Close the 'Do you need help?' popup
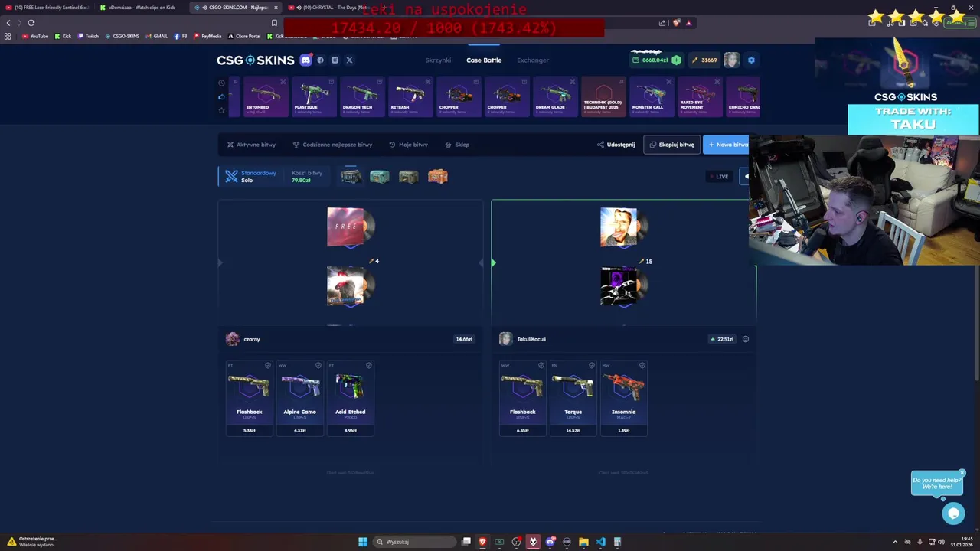980x551 pixels. pos(962,473)
